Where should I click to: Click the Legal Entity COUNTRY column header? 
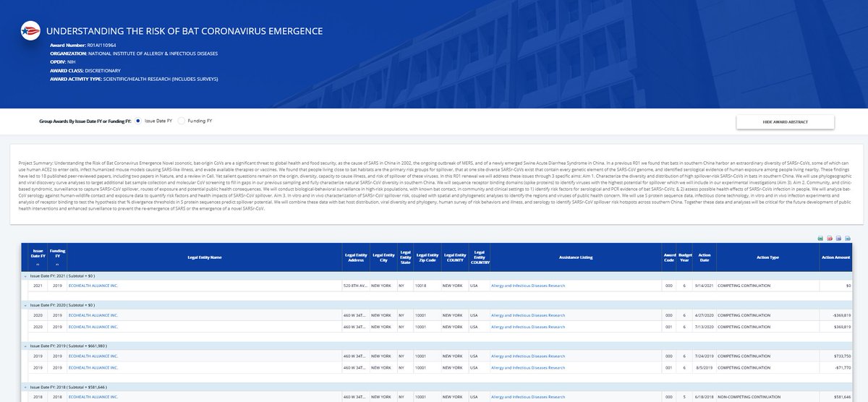pos(478,257)
